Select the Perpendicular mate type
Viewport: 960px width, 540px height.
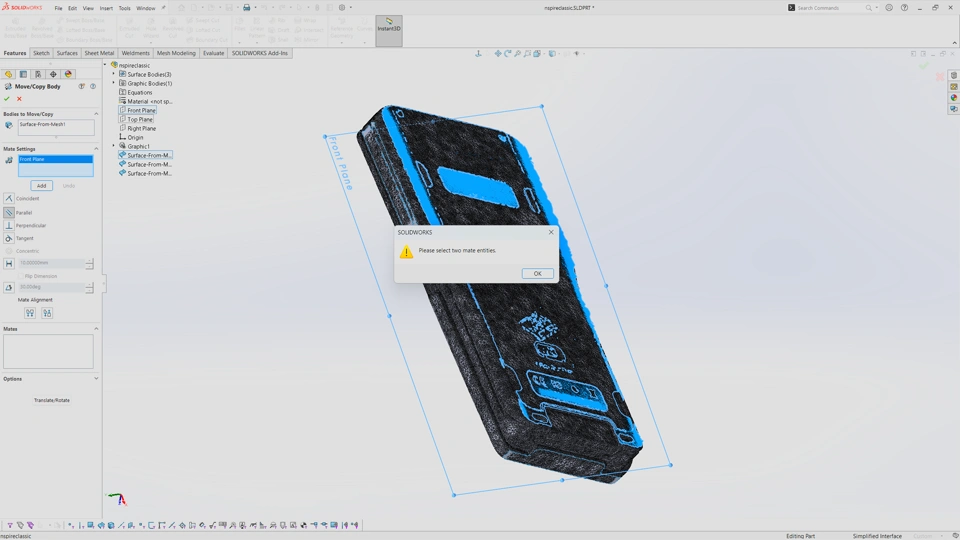tap(9, 225)
